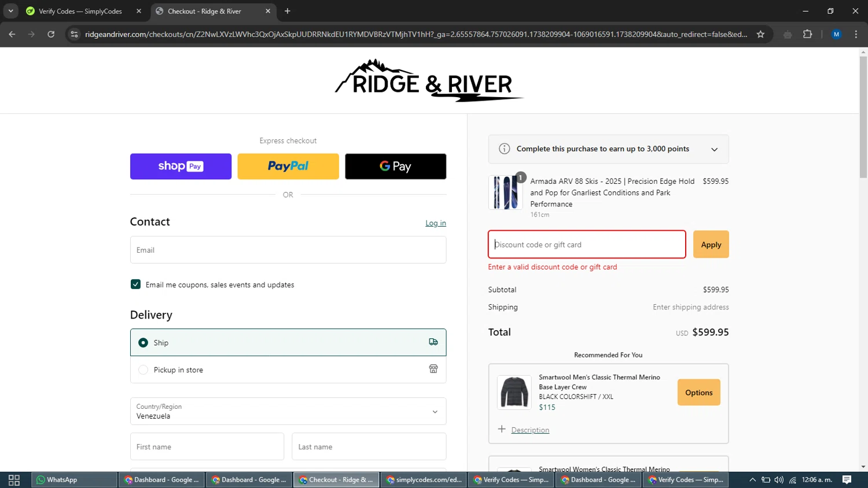
Task: Select the Ship delivery radio option
Action: pyautogui.click(x=143, y=343)
